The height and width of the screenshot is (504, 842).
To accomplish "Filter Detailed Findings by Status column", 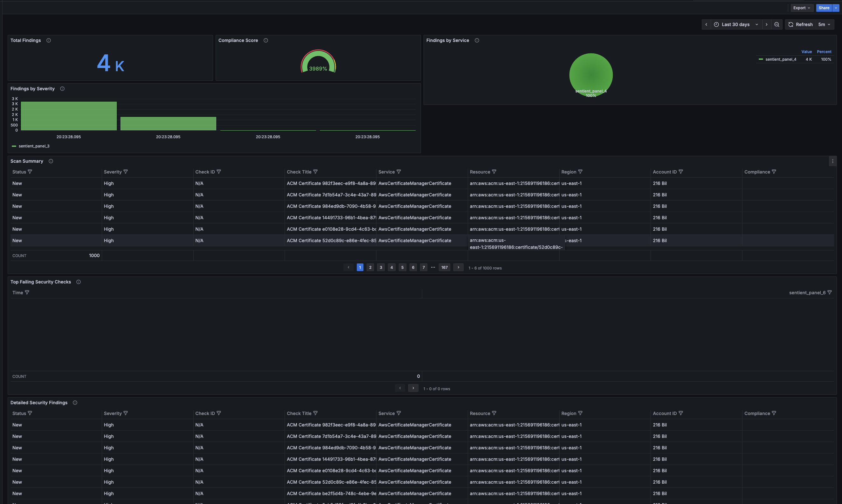I will coord(30,413).
